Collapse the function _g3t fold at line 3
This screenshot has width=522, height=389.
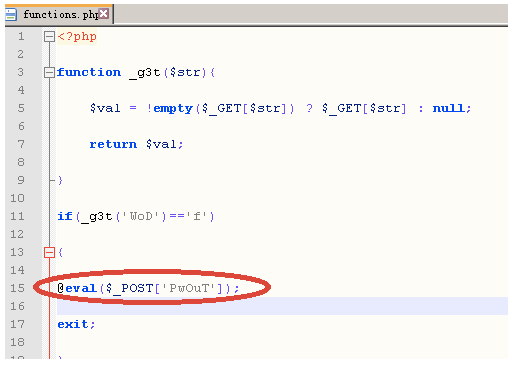(49, 72)
